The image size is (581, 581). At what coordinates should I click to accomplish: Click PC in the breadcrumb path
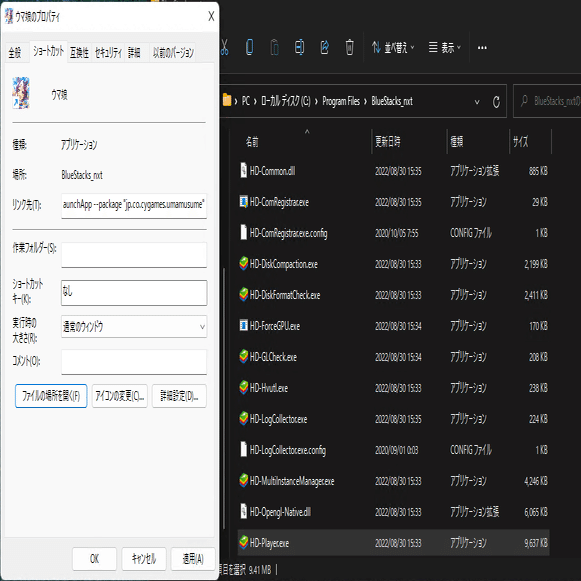coord(246,101)
